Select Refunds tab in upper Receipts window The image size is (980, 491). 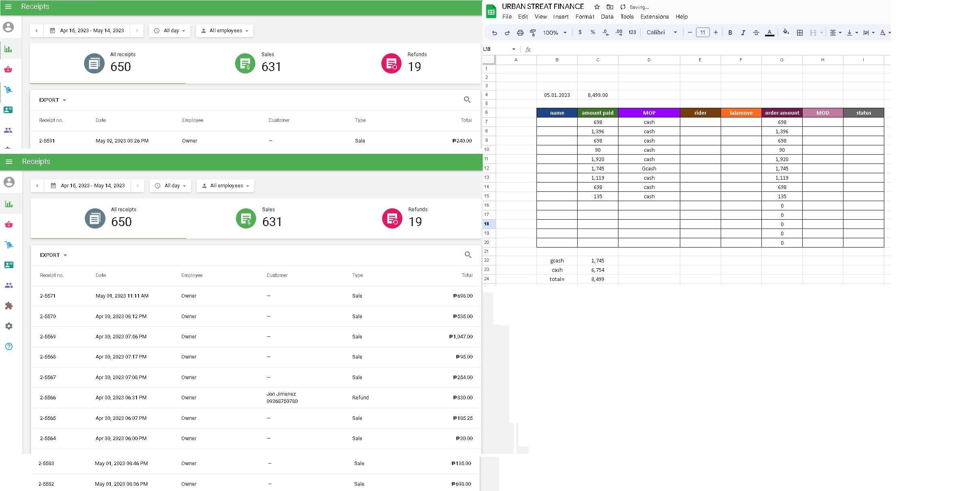pos(404,63)
